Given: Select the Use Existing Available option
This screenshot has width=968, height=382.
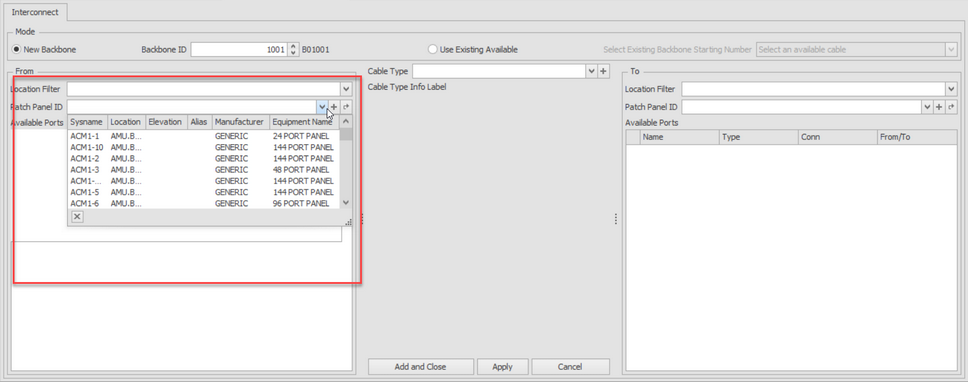Looking at the screenshot, I should tap(433, 49).
